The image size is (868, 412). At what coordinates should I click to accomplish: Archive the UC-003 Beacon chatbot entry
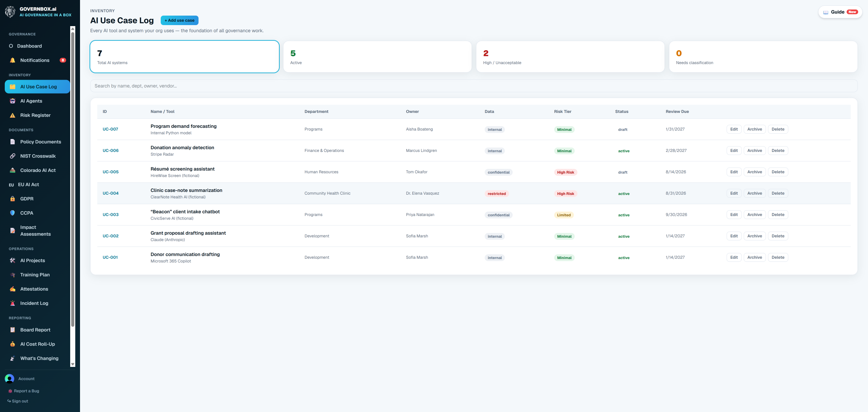(754, 215)
